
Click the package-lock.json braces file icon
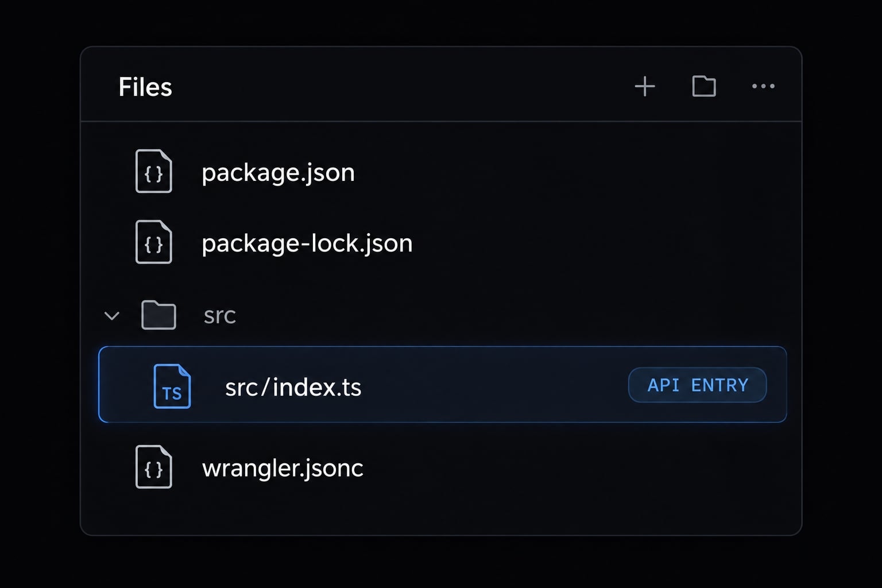coord(154,242)
